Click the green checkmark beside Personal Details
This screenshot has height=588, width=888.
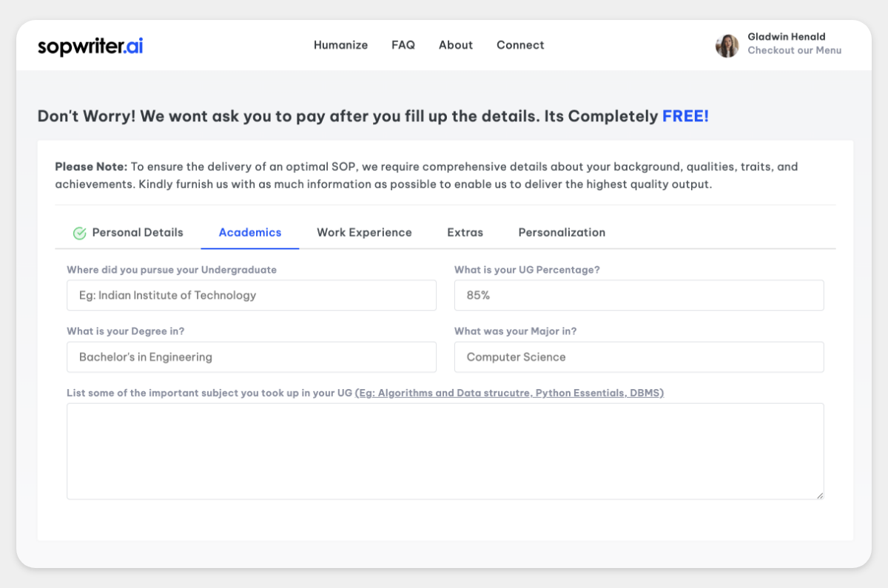pyautogui.click(x=80, y=233)
